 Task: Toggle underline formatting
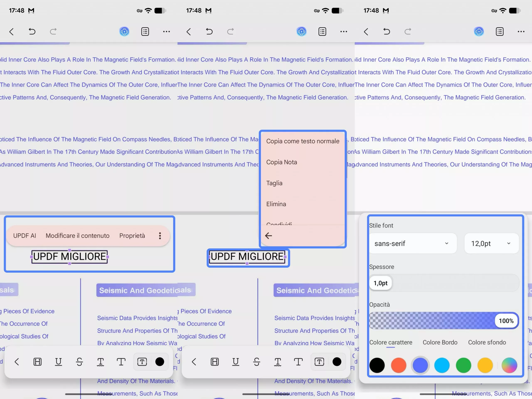coord(59,362)
